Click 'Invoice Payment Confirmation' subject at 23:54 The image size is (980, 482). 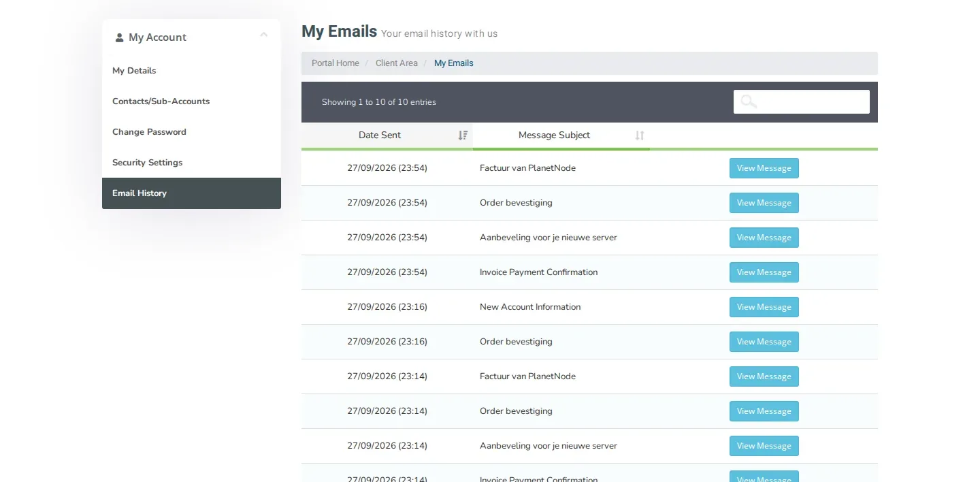click(x=538, y=272)
